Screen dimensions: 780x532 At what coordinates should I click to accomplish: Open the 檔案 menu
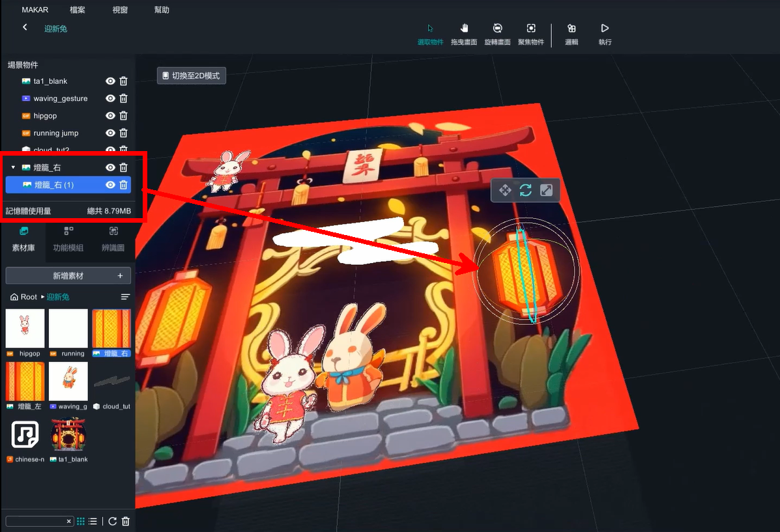click(77, 10)
